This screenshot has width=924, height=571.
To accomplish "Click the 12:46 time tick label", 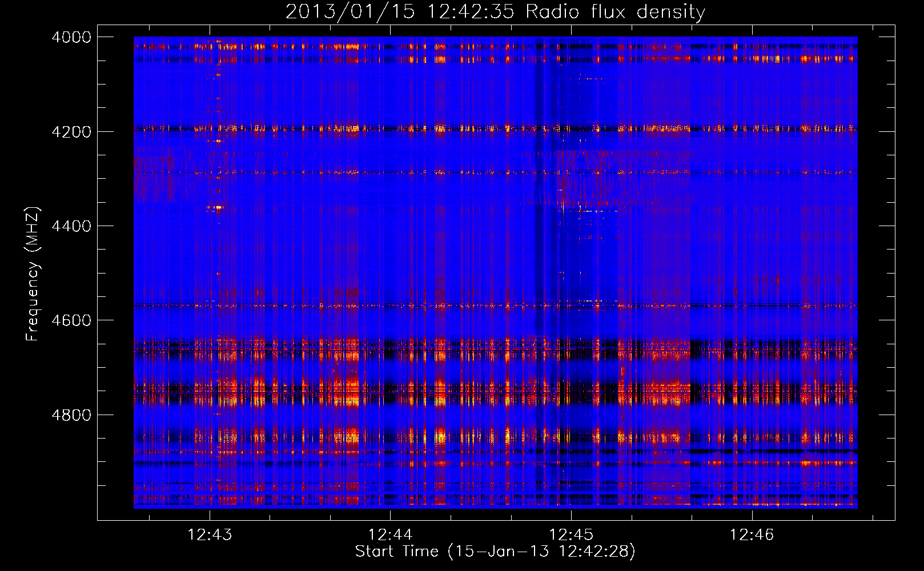I will pos(752,534).
